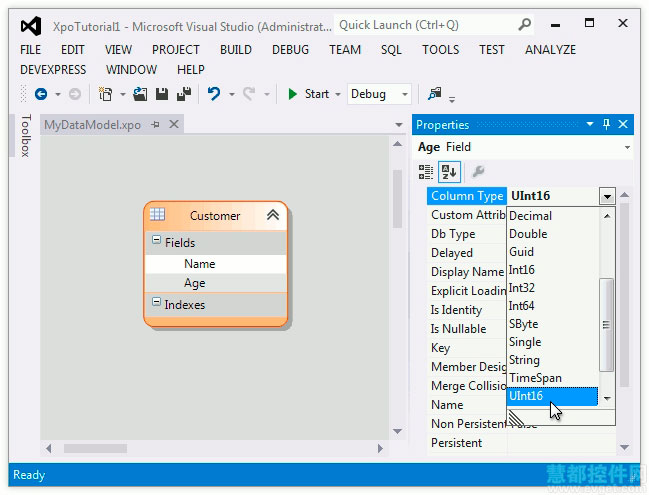Collapse the Indexes section

156,301
